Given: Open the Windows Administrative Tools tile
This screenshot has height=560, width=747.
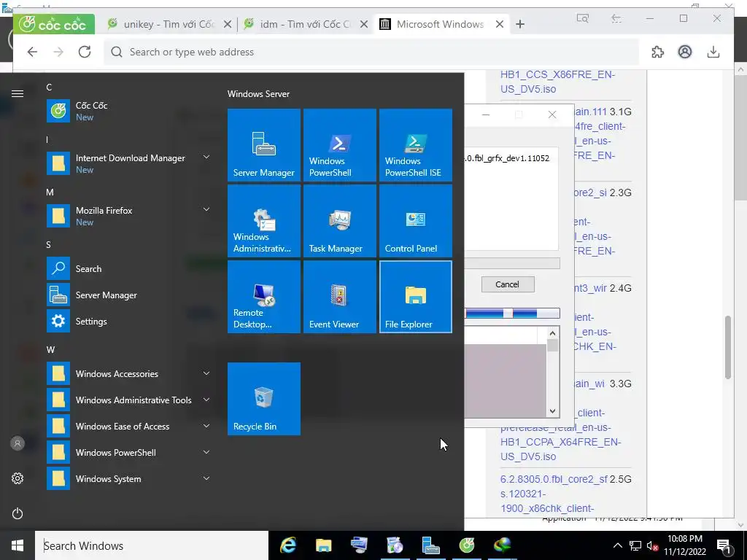Looking at the screenshot, I should point(264,220).
